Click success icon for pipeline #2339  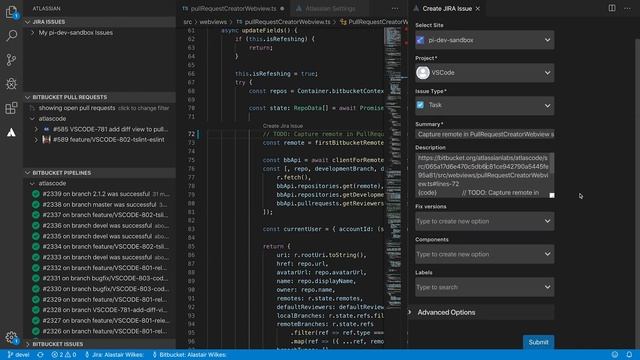coord(36,194)
